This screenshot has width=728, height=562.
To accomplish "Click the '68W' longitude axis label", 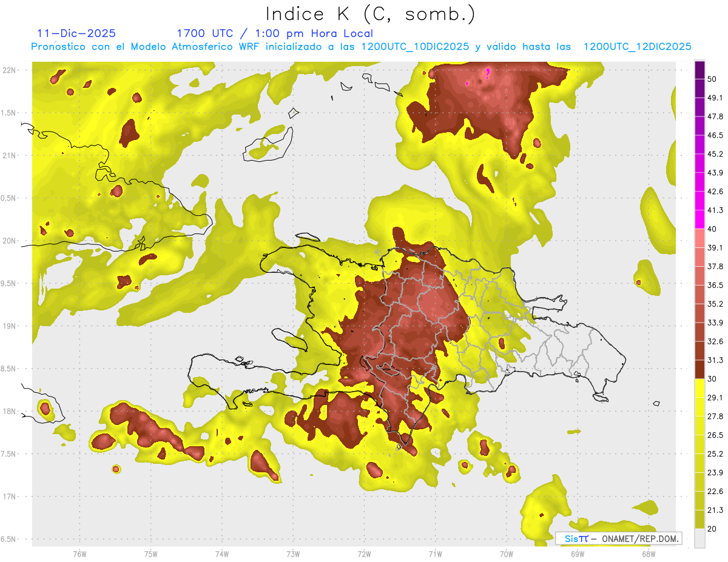I will tap(649, 554).
